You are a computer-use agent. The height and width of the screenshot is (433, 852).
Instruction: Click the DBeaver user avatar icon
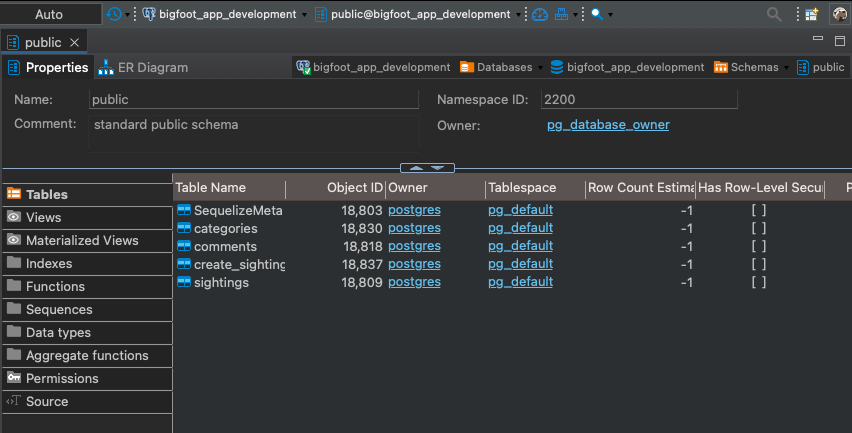click(x=839, y=14)
